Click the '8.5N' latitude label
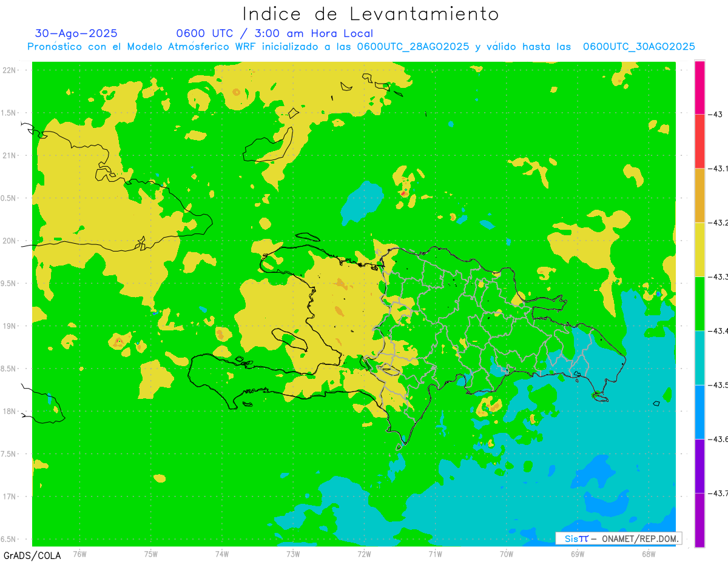Image resolution: width=728 pixels, height=562 pixels. (x=8, y=369)
